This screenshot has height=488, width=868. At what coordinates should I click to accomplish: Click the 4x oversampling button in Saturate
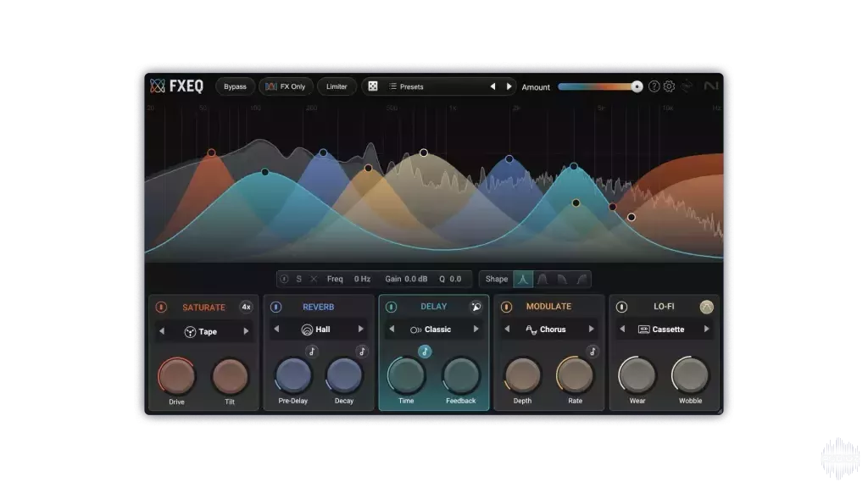point(247,307)
